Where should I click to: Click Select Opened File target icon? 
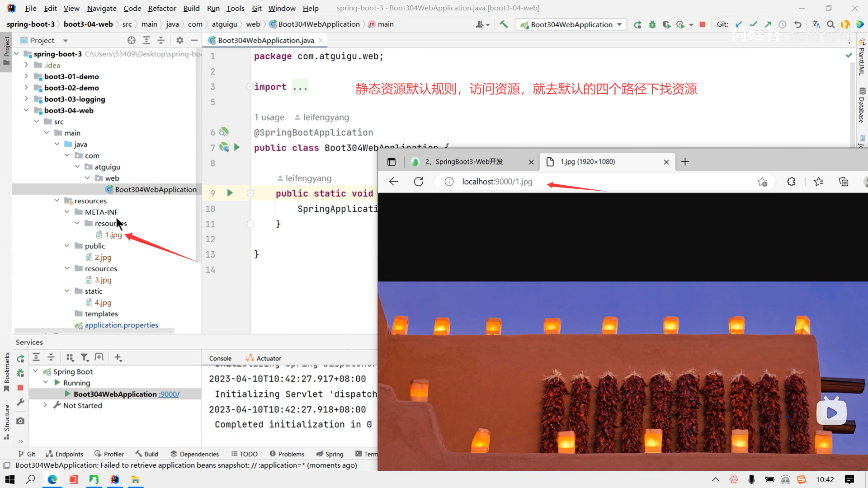click(132, 40)
